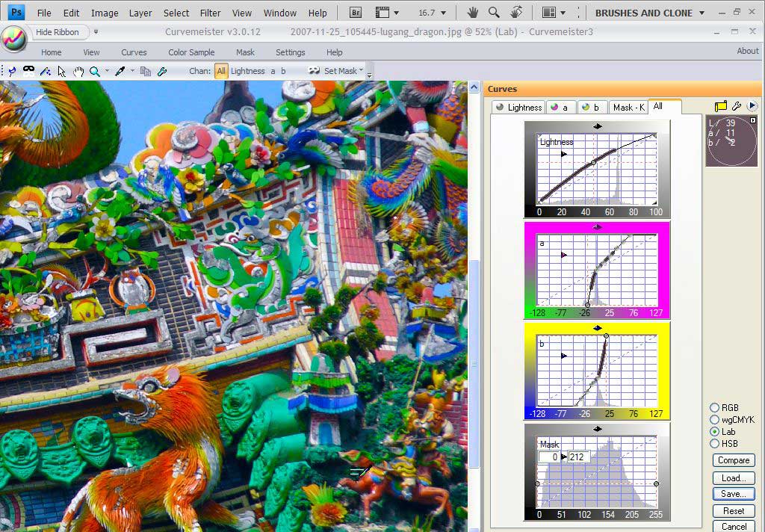The image size is (765, 532).
Task: Select the wgCMYK color mode radio button
Action: (715, 420)
